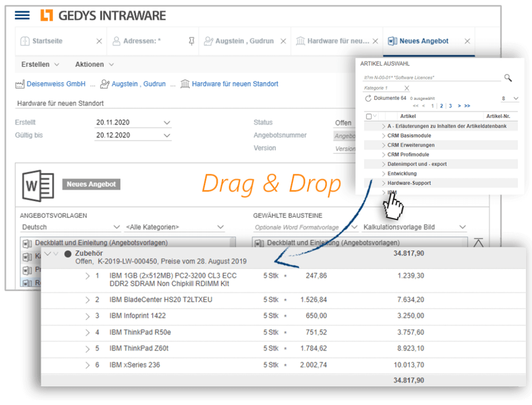Close the Neues Angebot tab

pos(467,41)
